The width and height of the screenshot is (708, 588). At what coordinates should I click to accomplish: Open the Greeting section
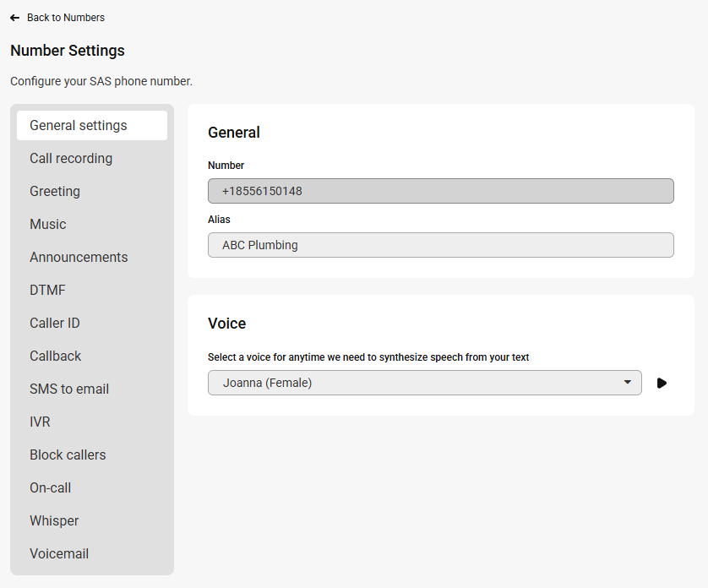pos(92,192)
